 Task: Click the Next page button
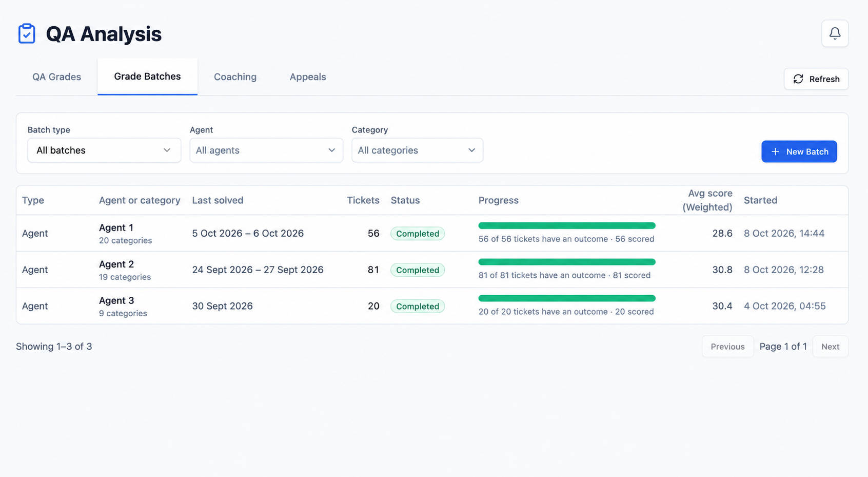(x=830, y=347)
